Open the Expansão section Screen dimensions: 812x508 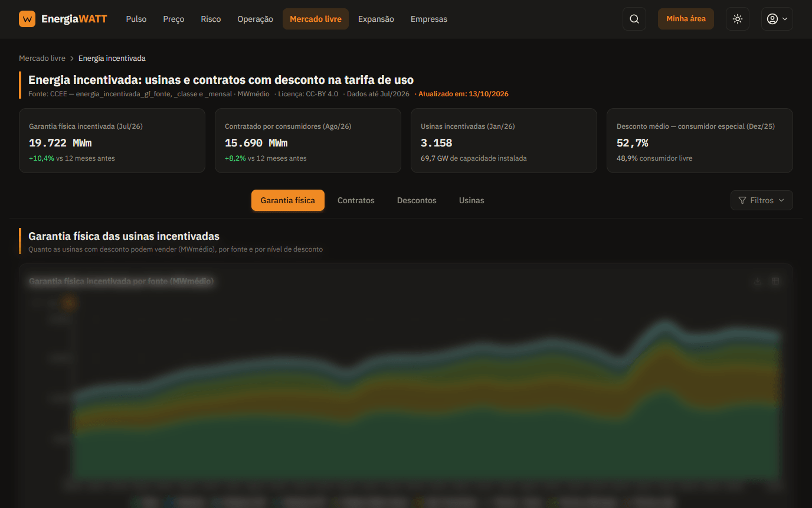pos(376,19)
